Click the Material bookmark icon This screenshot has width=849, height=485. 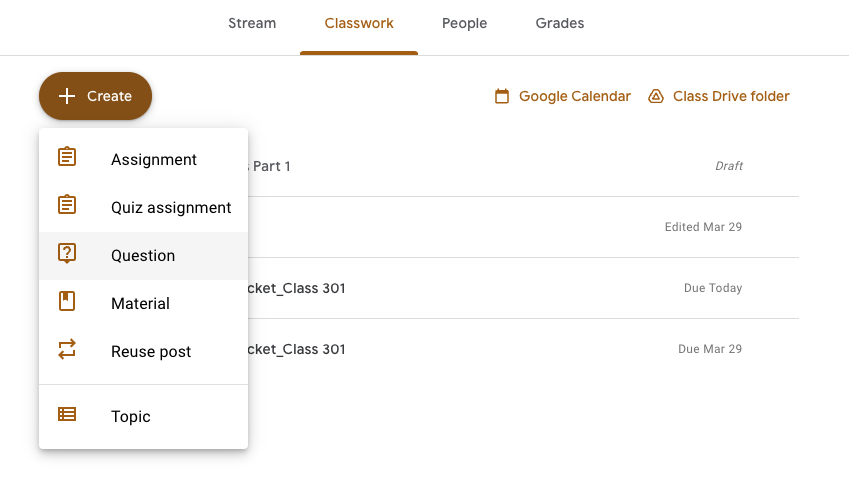point(67,303)
